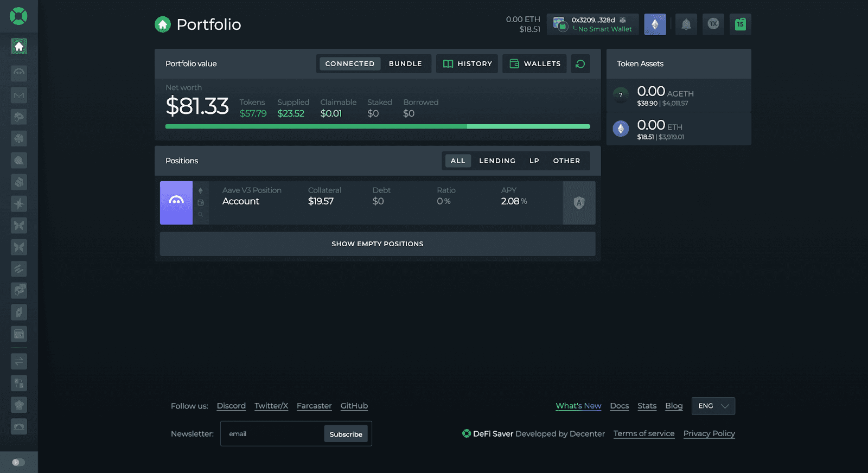868x473 pixels.
Task: Open the Maker M-shaped sidebar icon
Action: point(19,95)
